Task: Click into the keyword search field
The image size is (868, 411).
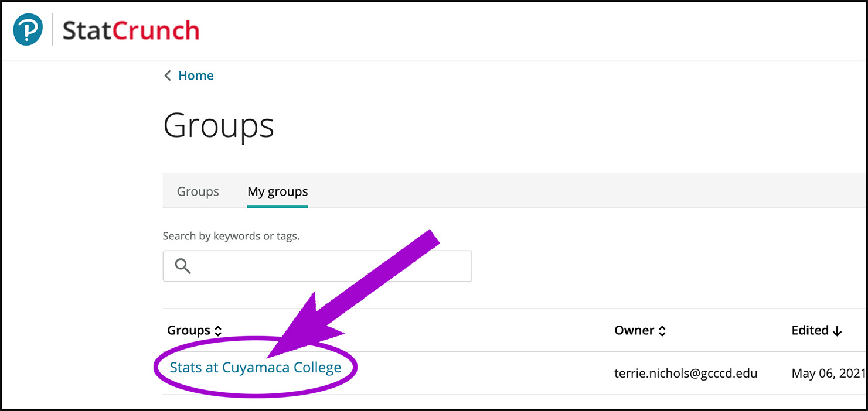Action: coord(317,266)
